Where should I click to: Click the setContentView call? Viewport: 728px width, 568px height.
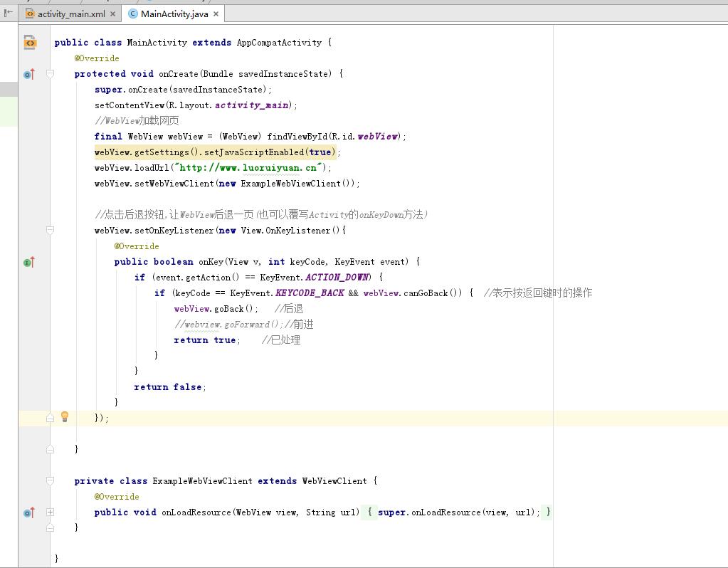pyautogui.click(x=129, y=105)
